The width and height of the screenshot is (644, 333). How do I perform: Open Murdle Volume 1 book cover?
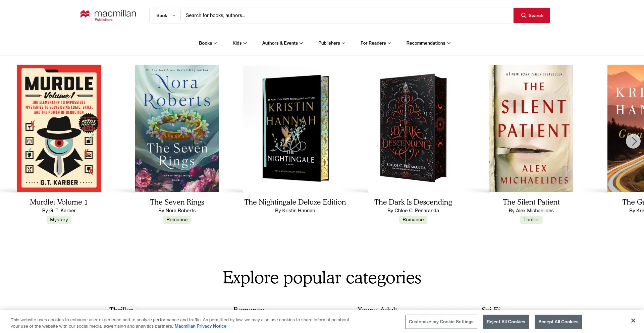click(x=59, y=128)
